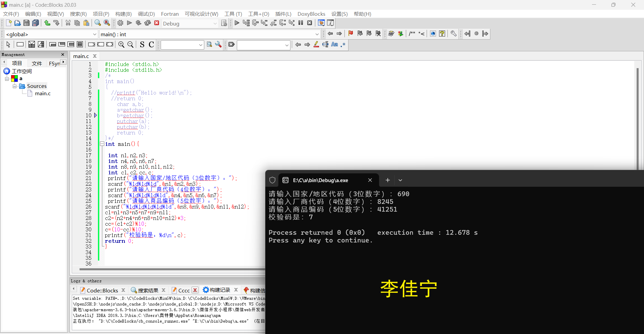The width and height of the screenshot is (644, 334).
Task: Open the search text combo box
Action: 182,45
